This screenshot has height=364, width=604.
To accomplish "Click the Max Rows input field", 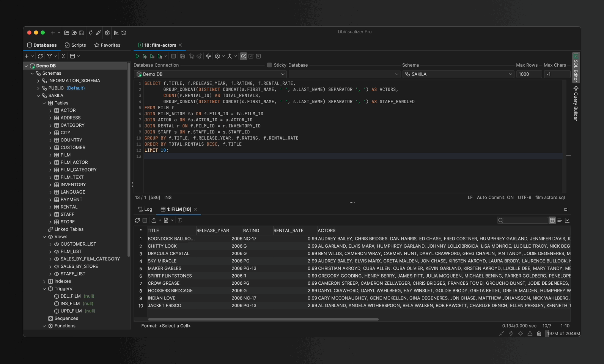I will (x=528, y=74).
